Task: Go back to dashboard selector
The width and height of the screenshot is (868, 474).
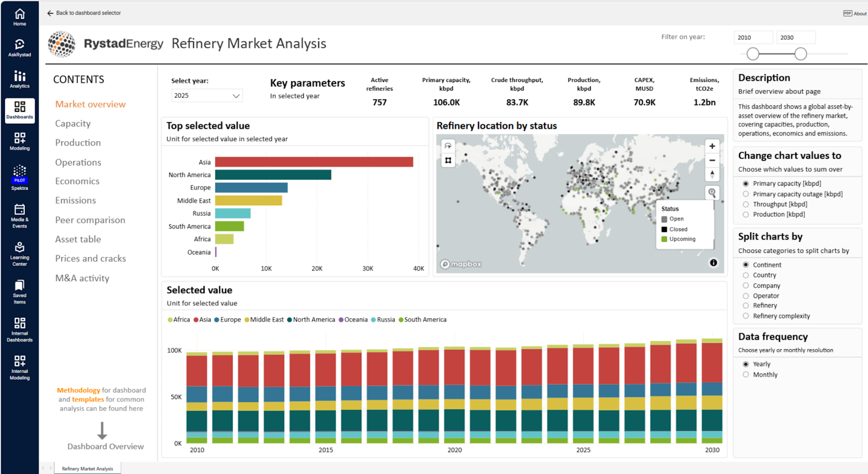Action: 84,13
